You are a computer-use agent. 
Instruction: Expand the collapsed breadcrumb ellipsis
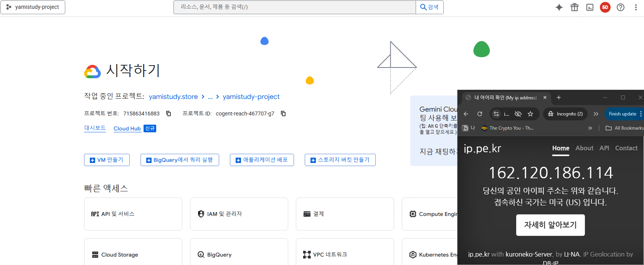(210, 97)
